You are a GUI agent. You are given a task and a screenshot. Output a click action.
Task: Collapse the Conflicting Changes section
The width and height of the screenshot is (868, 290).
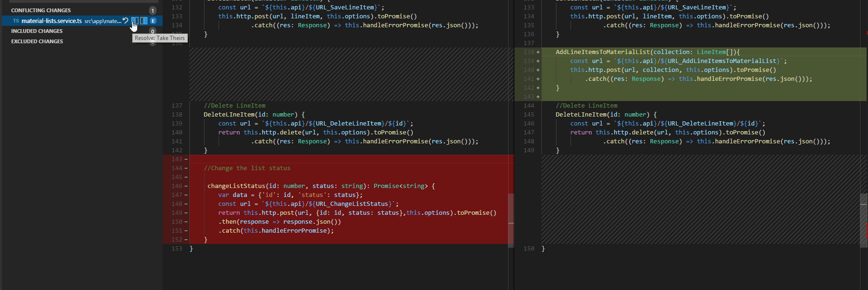[41, 10]
